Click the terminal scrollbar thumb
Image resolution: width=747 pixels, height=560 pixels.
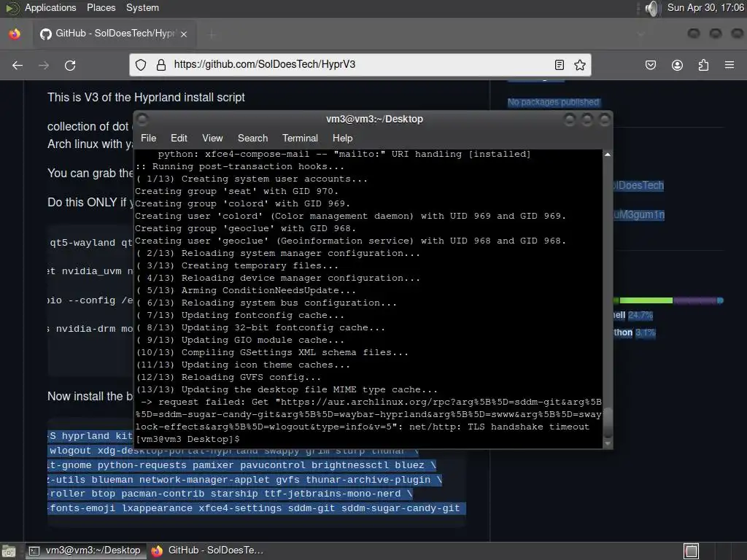point(608,422)
